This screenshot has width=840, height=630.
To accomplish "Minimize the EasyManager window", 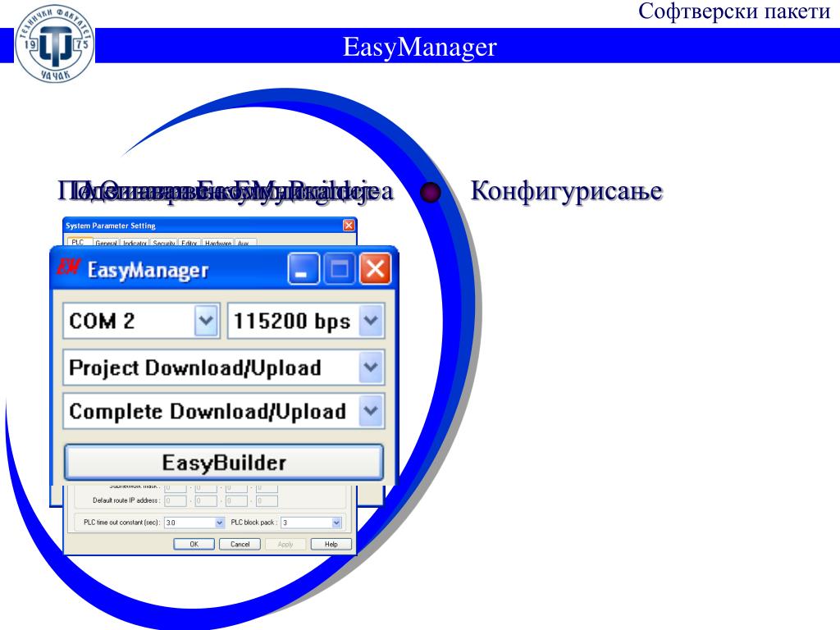I will pyautogui.click(x=304, y=268).
